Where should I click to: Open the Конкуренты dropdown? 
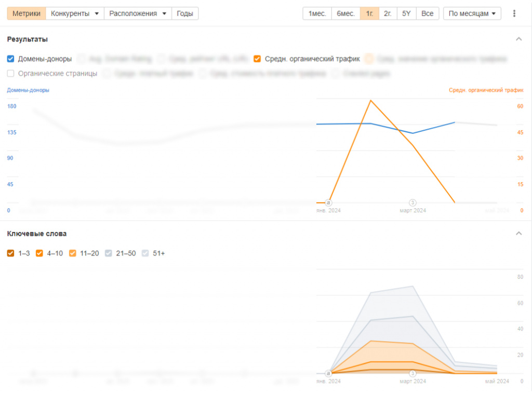(x=75, y=13)
